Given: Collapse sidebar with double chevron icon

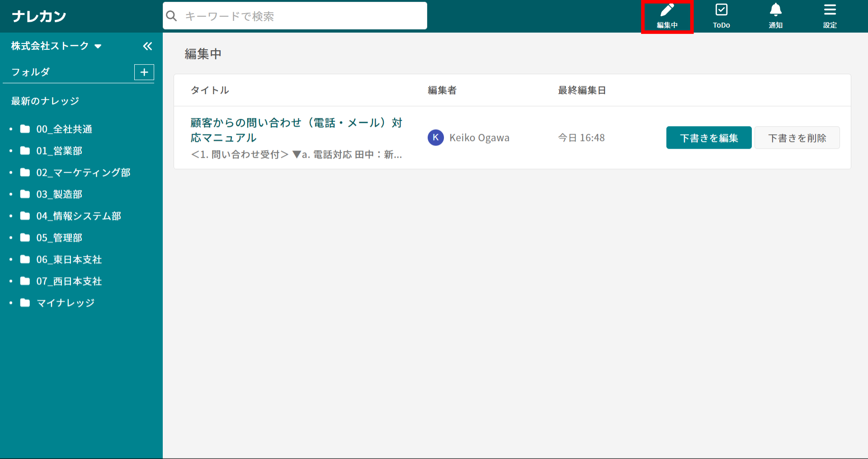Looking at the screenshot, I should point(147,46).
